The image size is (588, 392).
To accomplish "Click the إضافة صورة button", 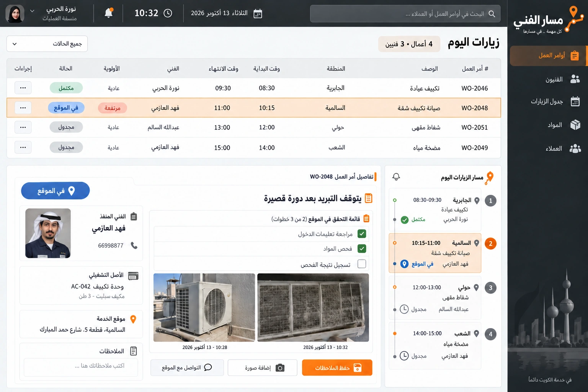I will click(263, 367).
